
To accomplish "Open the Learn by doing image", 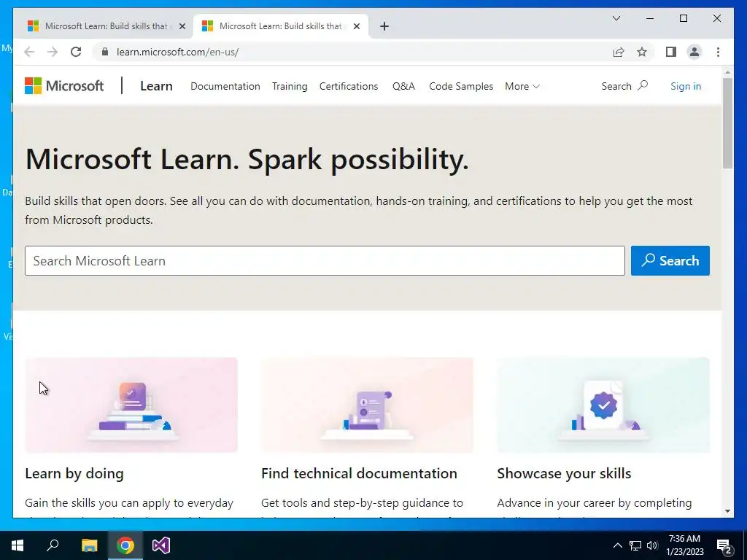I will pyautogui.click(x=131, y=405).
